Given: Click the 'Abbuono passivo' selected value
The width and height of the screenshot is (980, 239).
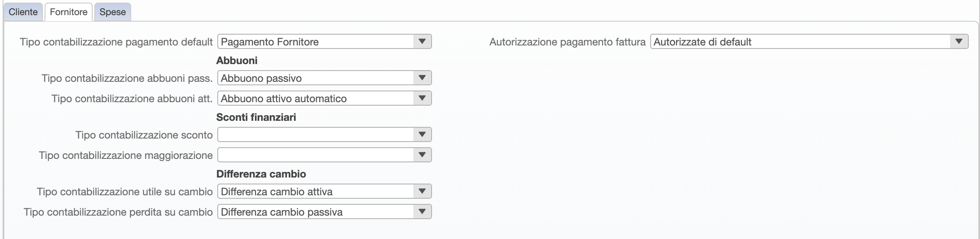Looking at the screenshot, I should click(261, 78).
